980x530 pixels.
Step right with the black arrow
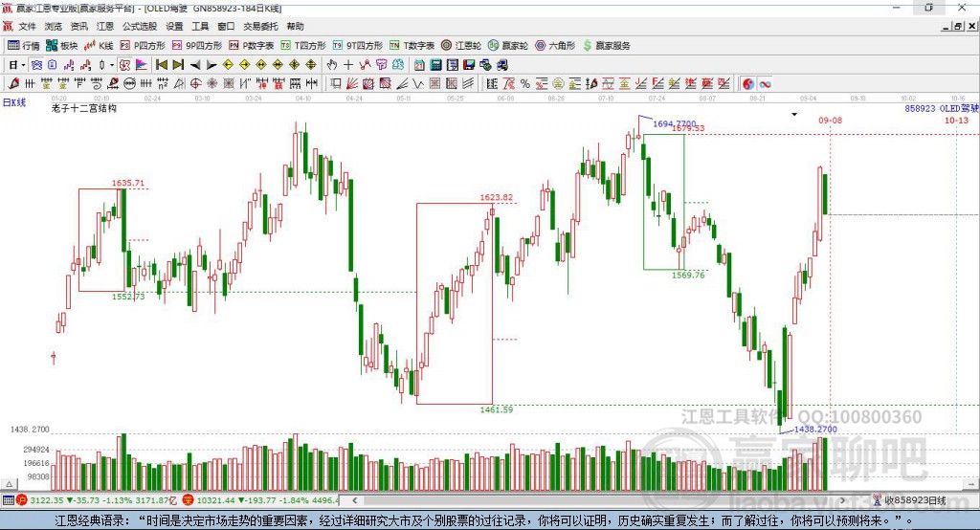pos(212,65)
